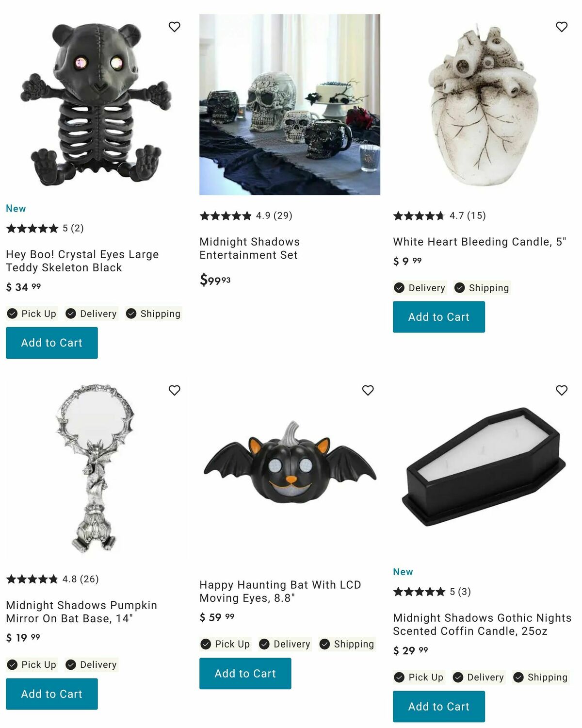Select Pick Up option for Teddy Skeleton

[x=32, y=314]
